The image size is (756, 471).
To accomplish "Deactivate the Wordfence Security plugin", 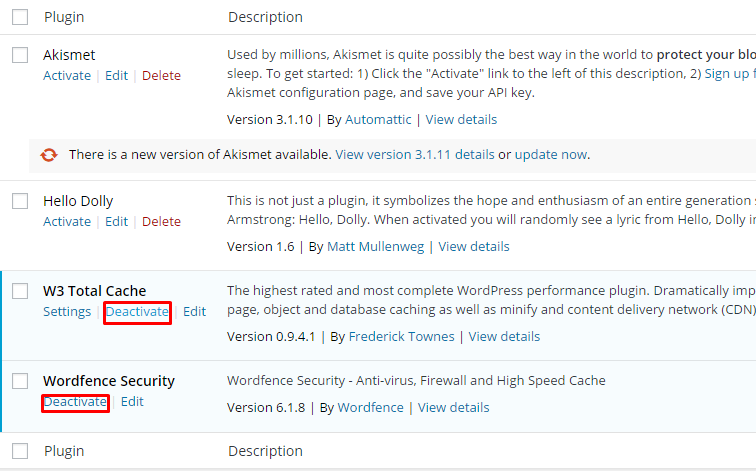I will 75,402.
